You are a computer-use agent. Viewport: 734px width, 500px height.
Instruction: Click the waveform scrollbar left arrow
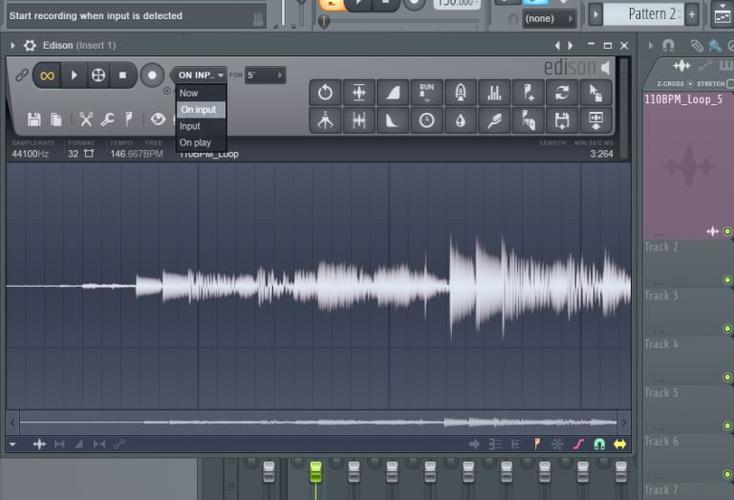click(13, 422)
